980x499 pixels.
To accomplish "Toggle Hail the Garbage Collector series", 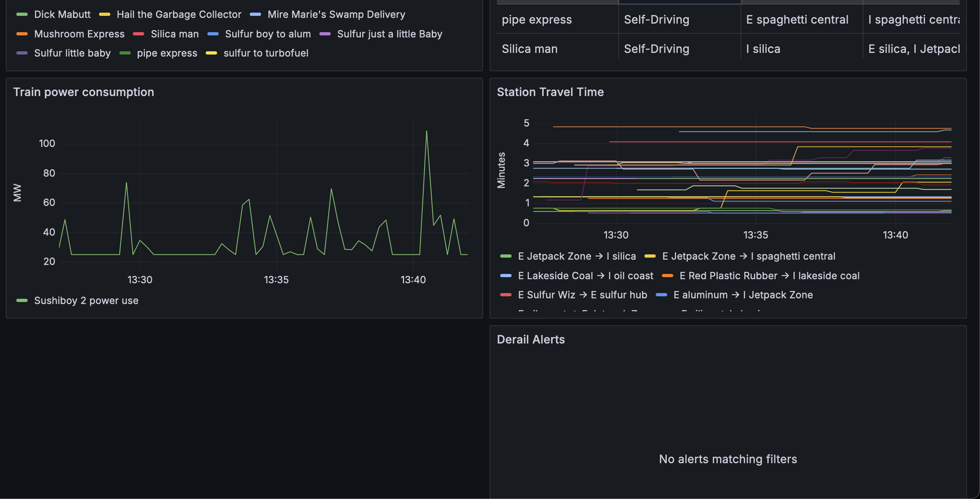I will [179, 15].
